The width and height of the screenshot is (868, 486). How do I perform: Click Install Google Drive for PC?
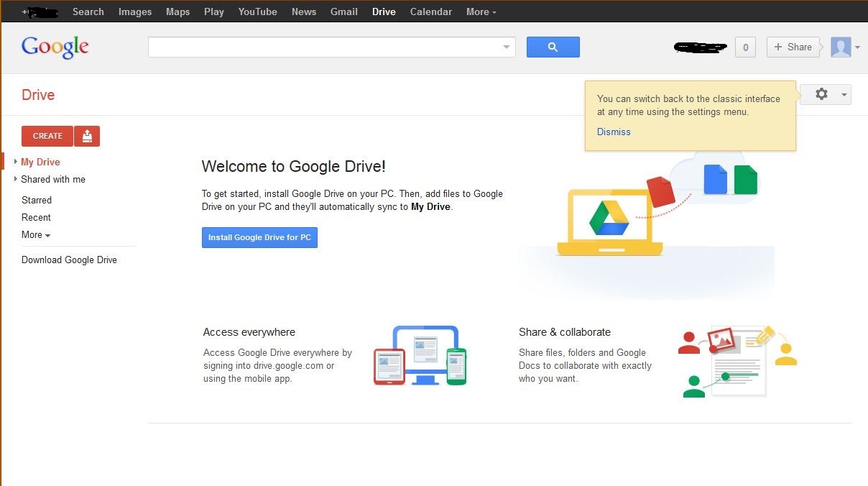pos(259,237)
